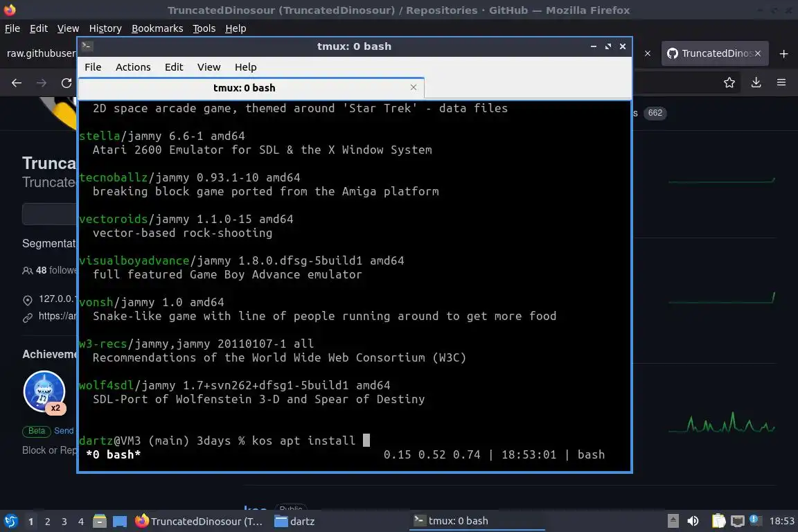Go back in Firefox

coord(17,82)
